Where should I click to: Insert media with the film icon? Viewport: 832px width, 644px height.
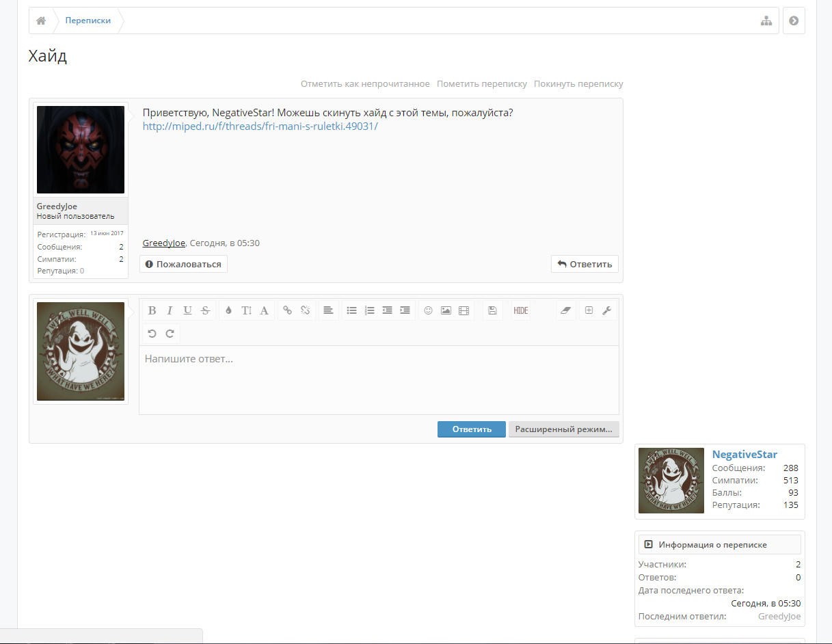pos(464,310)
